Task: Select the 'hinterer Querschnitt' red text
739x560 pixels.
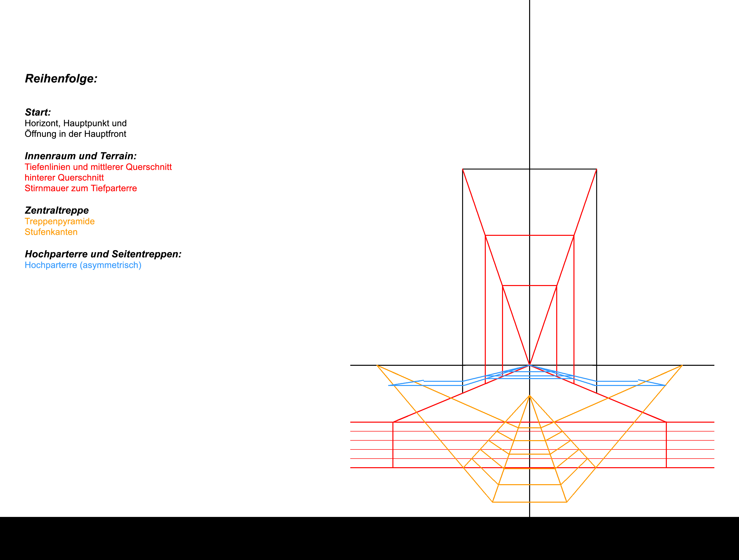Action: click(64, 178)
